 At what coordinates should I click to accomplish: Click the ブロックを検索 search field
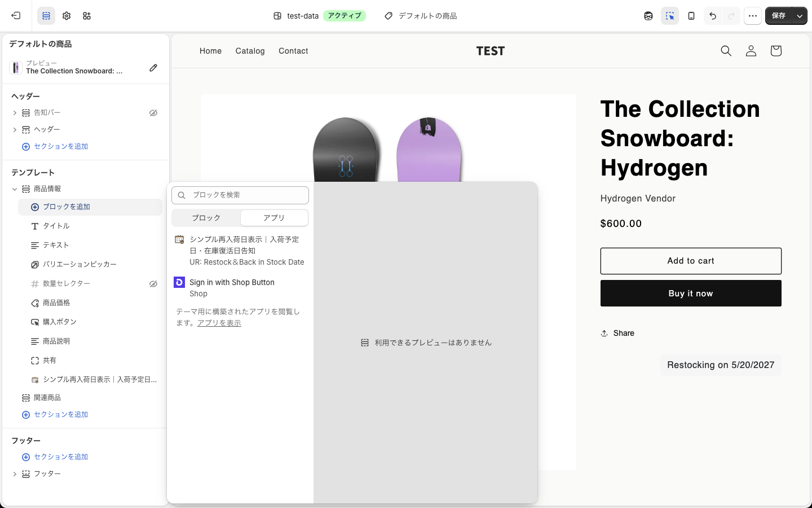pos(240,195)
